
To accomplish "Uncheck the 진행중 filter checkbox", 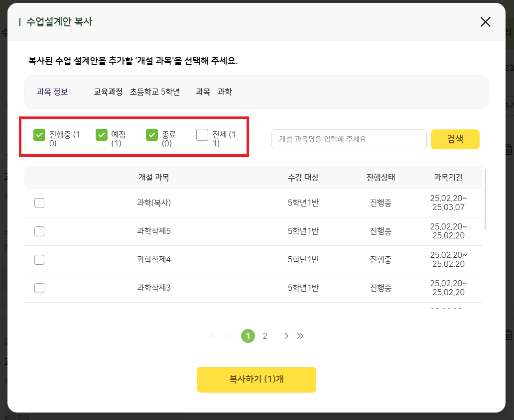I will click(x=39, y=135).
